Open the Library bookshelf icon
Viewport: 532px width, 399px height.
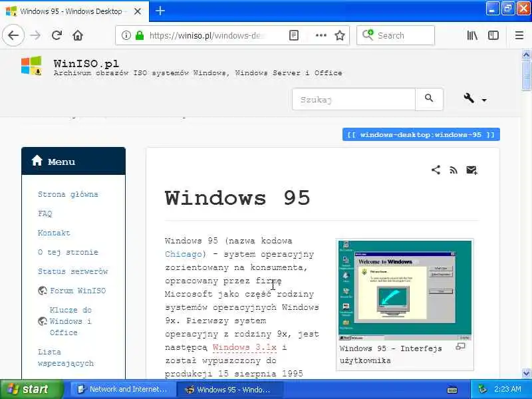pos(472,35)
